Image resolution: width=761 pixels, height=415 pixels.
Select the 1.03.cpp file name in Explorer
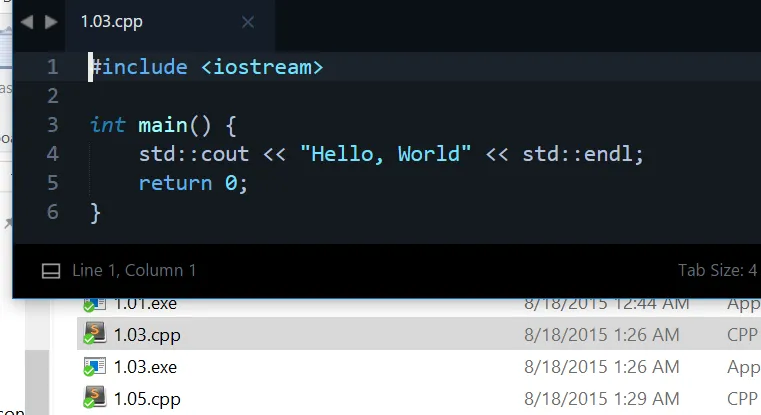[x=147, y=335]
